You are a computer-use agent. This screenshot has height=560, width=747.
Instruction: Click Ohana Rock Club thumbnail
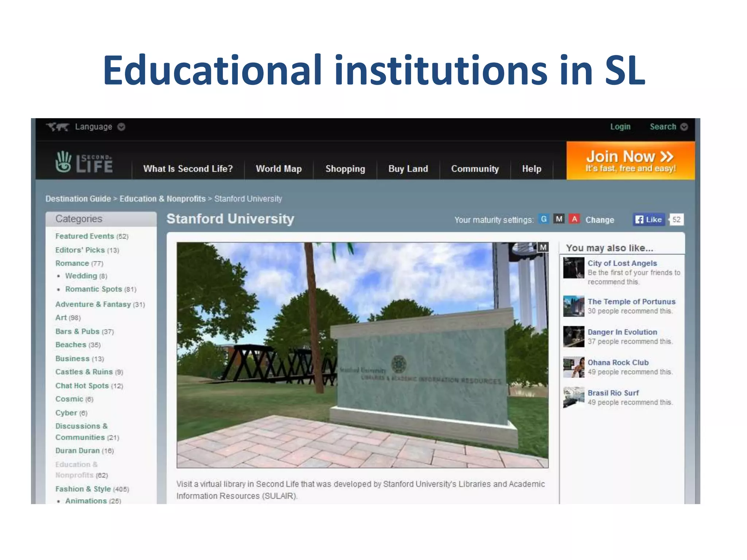tap(574, 367)
